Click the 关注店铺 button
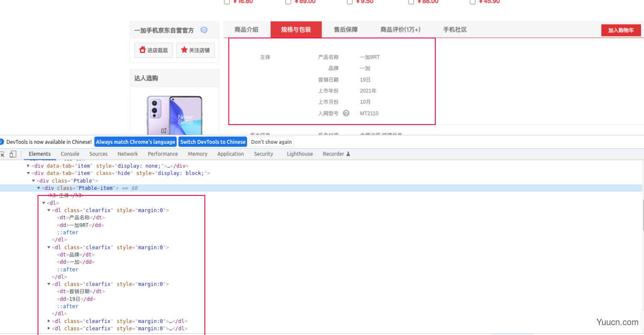The height and width of the screenshot is (335, 644). [x=195, y=50]
